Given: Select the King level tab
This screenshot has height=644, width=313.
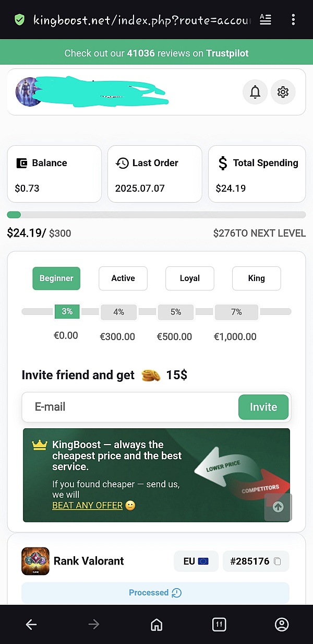Looking at the screenshot, I should pos(256,278).
